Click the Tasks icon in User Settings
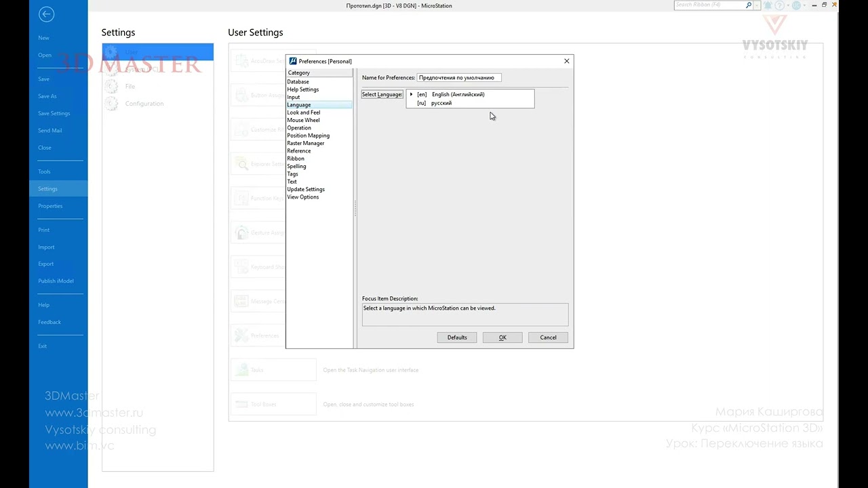The height and width of the screenshot is (488, 868). coord(241,370)
